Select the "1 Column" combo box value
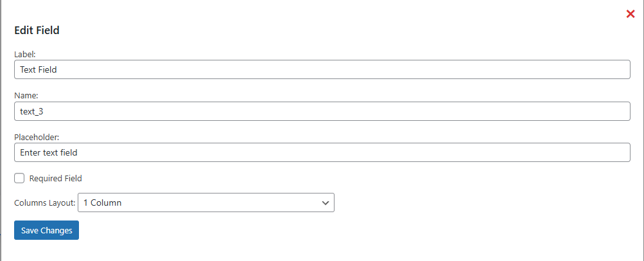Screen dimensions: 644x261 tap(103, 203)
